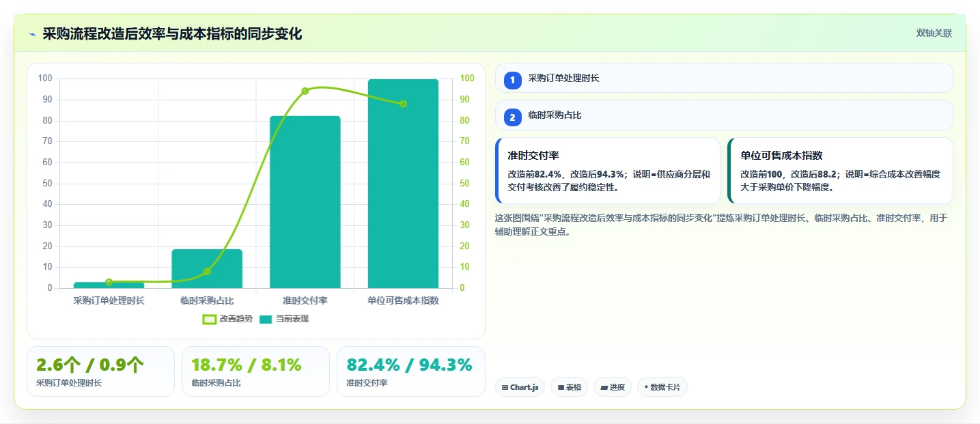Image resolution: width=980 pixels, height=424 pixels.
Task: Click the 临时采购占比 bar in the chart
Action: (207, 268)
